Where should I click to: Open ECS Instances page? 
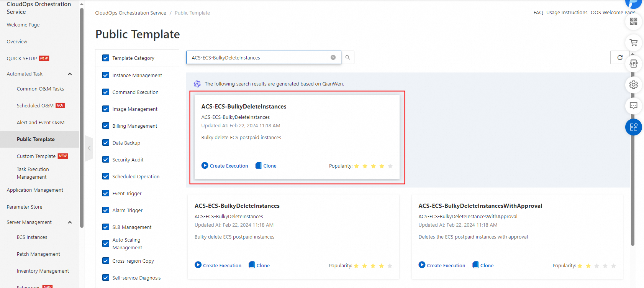point(32,237)
